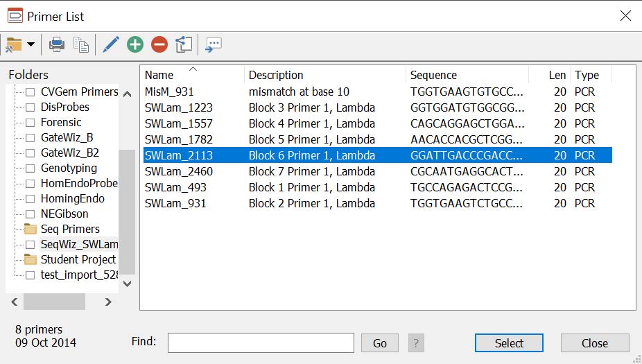Click the pencil edit primer icon
Viewport: 642px width, 364px height.
[x=110, y=44]
